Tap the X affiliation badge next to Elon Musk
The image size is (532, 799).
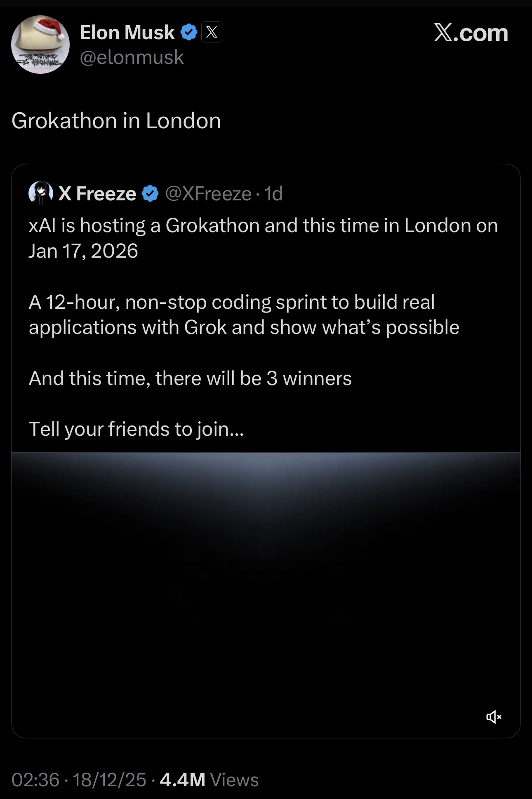(212, 32)
